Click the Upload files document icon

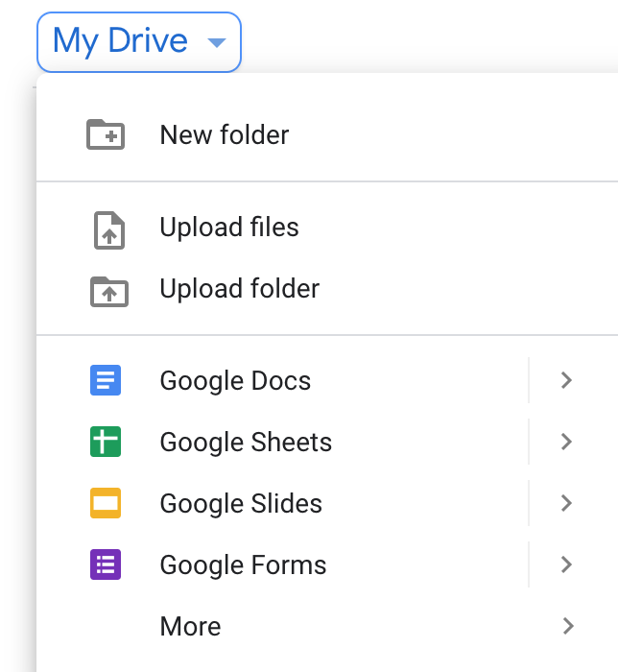(108, 229)
